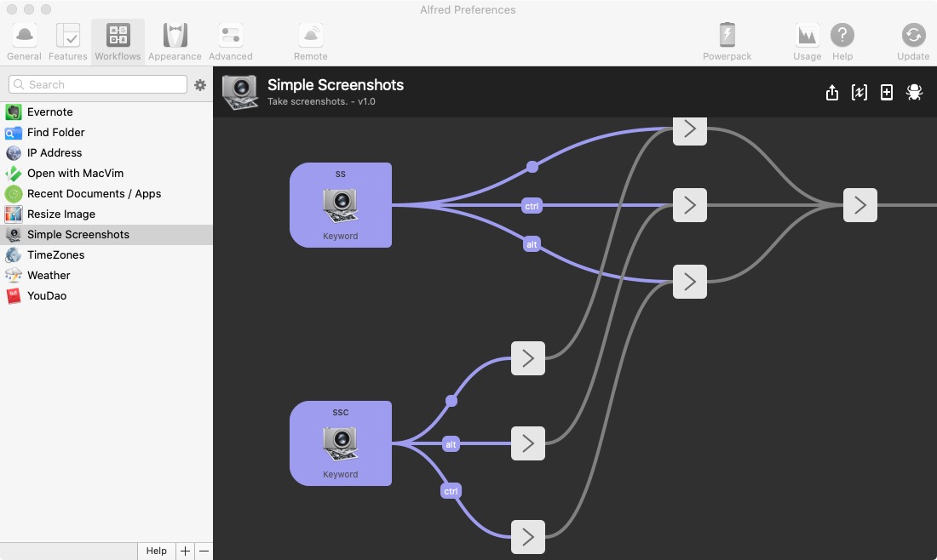Switch to the Features tab
The width and height of the screenshot is (937, 560).
(67, 42)
